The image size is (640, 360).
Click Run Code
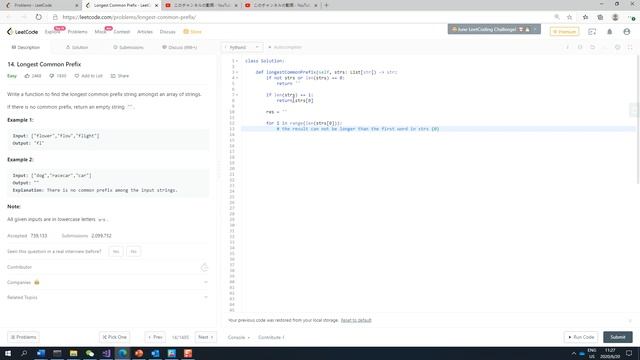click(x=581, y=337)
